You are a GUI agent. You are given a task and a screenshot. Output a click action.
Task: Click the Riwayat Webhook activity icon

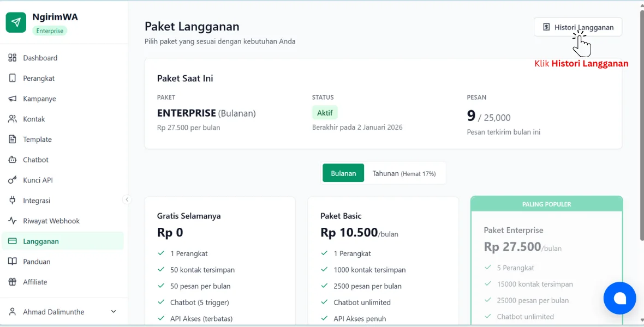tap(13, 221)
